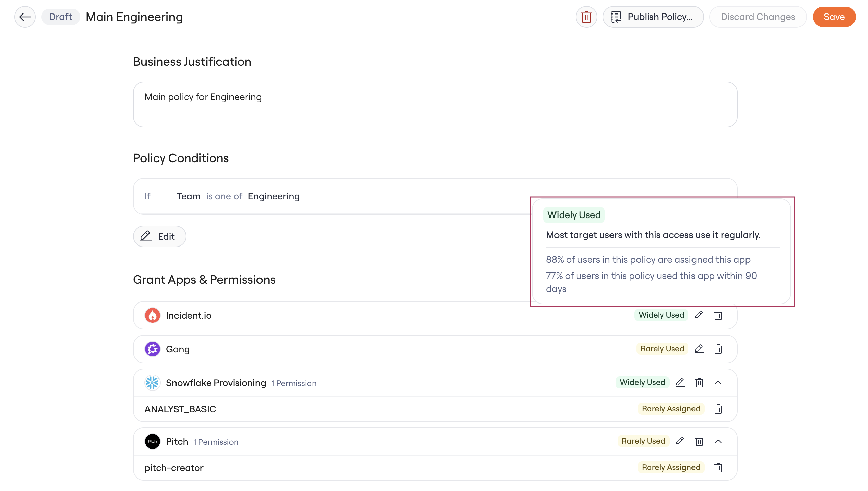Collapse the Pitch permissions list
868x491 pixels.
[718, 441]
